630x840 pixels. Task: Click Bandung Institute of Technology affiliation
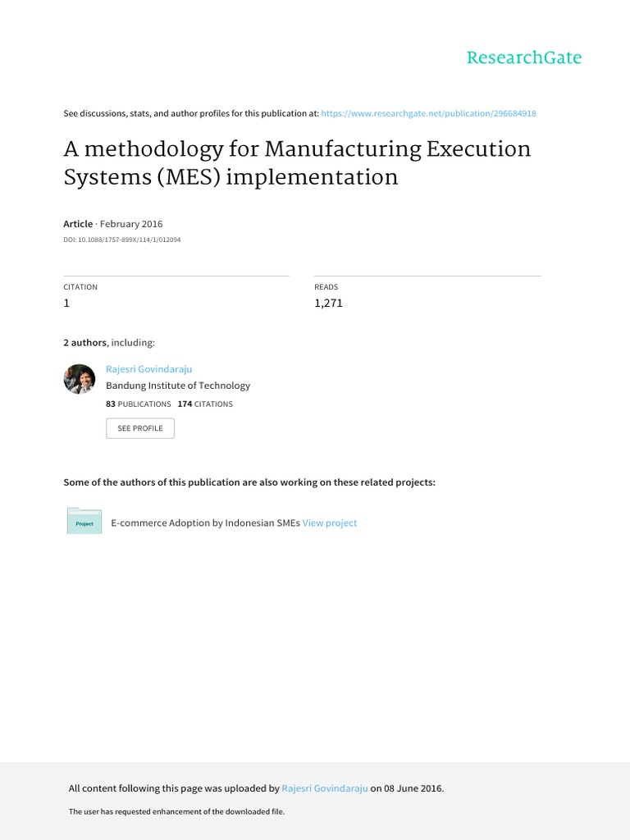(178, 386)
